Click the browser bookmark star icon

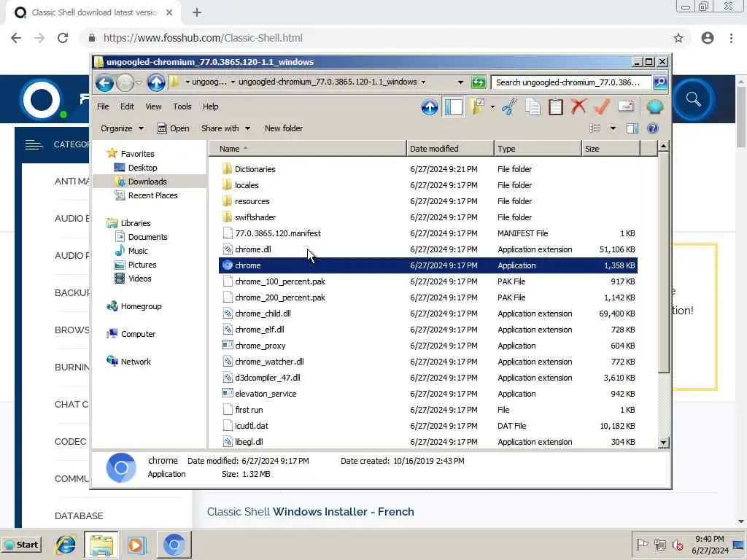coord(678,38)
